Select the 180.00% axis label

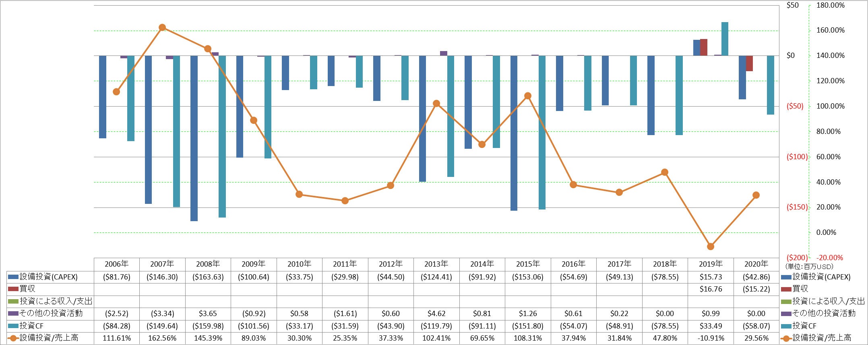coord(830,5)
